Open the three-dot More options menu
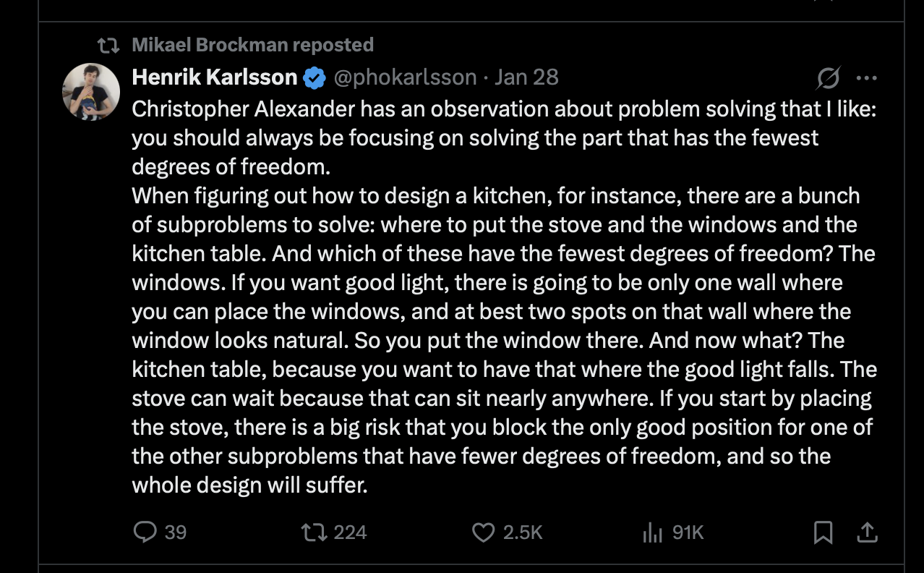This screenshot has width=924, height=573. [x=866, y=78]
